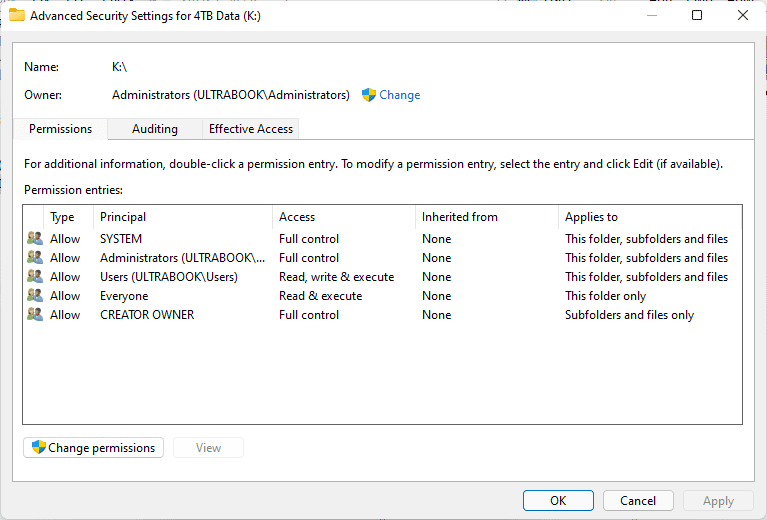Select the Permissions tab
767x520 pixels.
[x=60, y=129]
